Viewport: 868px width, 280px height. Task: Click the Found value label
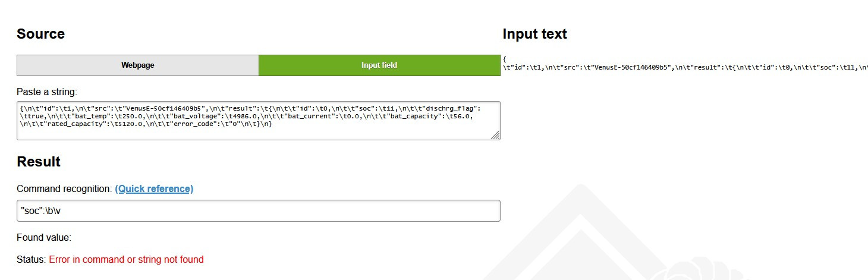(x=44, y=238)
